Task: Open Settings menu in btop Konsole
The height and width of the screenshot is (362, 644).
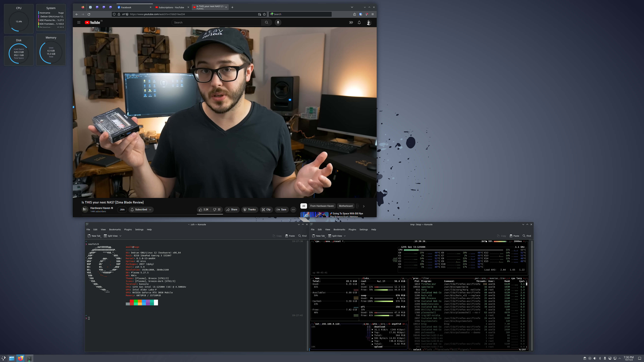Action: point(363,230)
